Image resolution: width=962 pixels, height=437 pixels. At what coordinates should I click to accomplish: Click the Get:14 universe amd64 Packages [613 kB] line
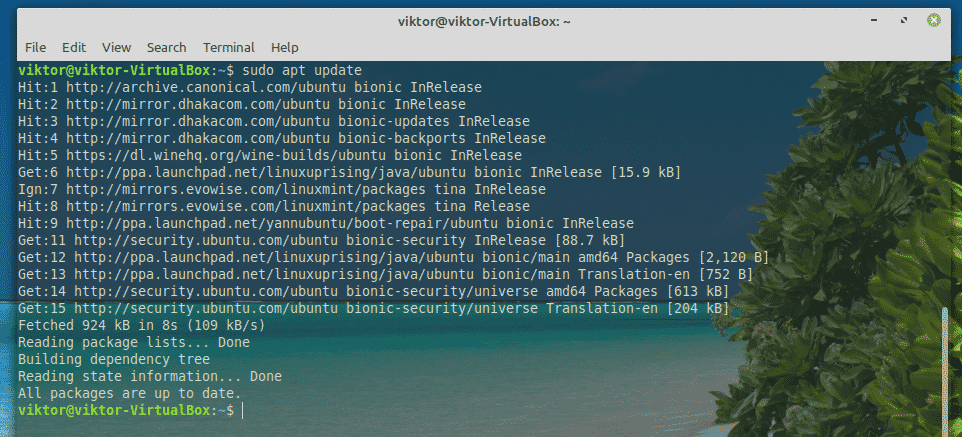point(374,291)
